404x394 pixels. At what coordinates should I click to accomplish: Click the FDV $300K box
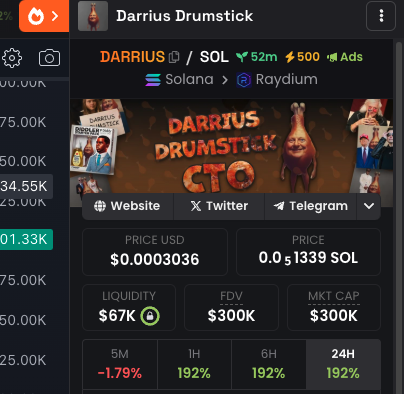click(231, 307)
